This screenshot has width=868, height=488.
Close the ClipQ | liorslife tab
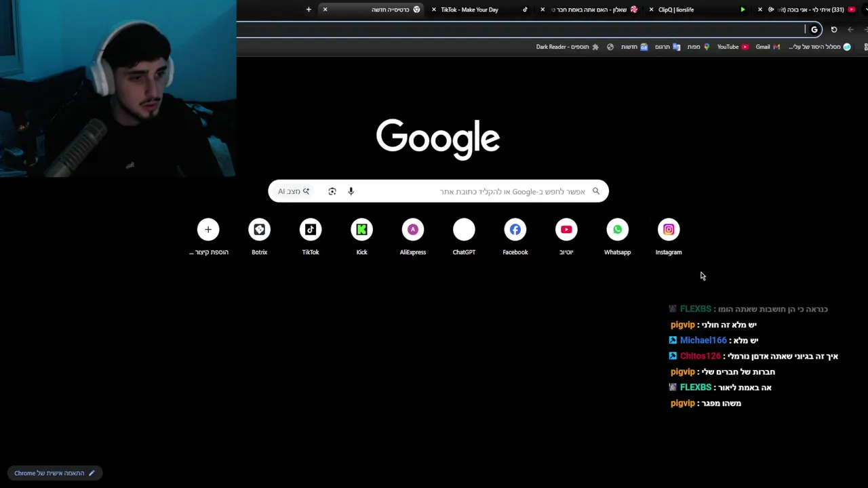[652, 9]
